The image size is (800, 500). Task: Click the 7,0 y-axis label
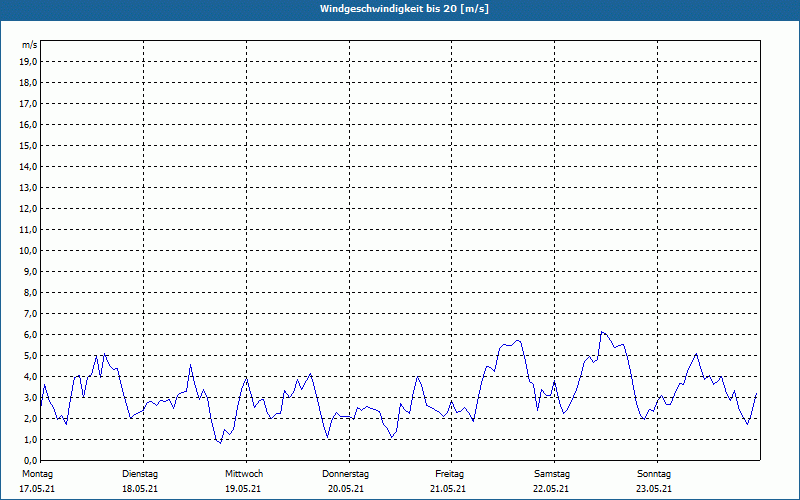(31, 313)
